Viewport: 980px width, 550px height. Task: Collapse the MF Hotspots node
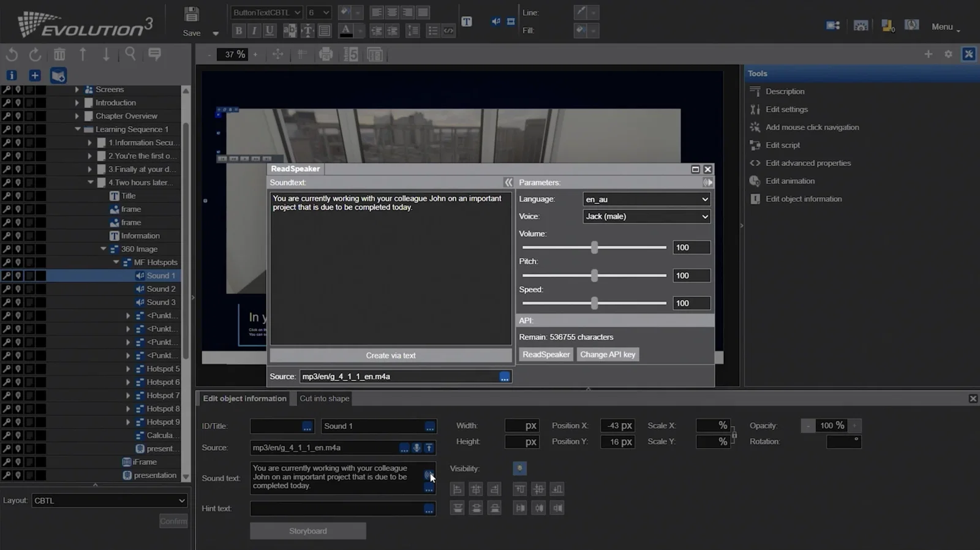coord(116,262)
